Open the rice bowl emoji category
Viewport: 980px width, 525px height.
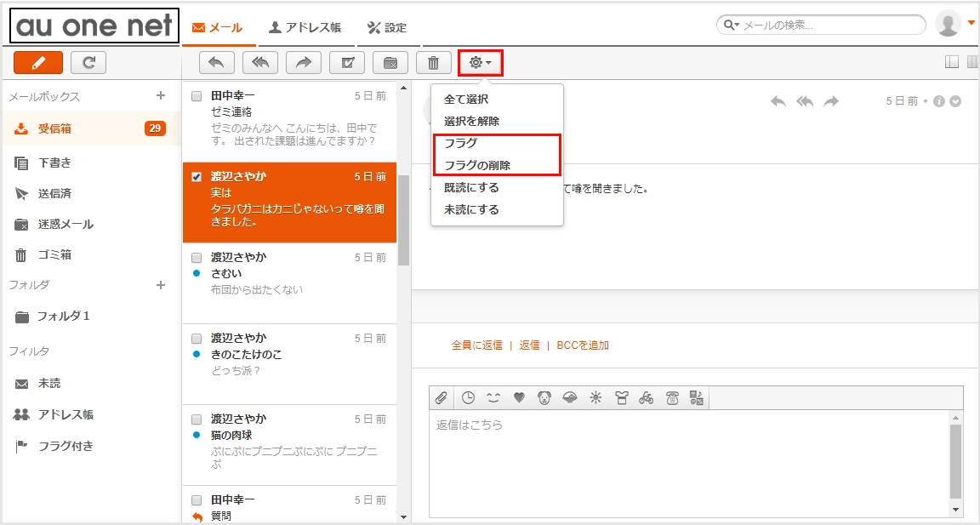(570, 397)
